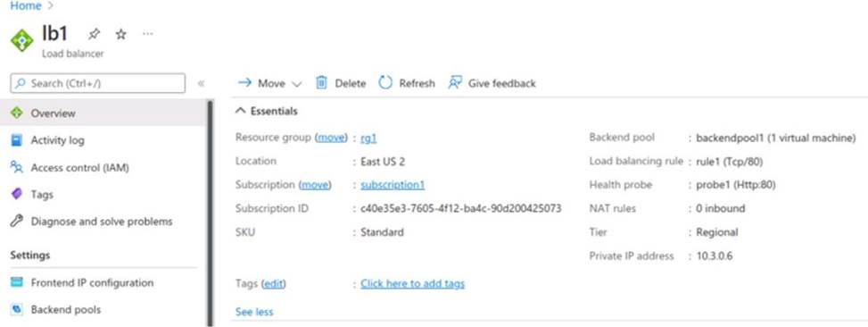This screenshot has width=868, height=327.
Task: Click the Give feedback person icon
Action: [x=454, y=83]
